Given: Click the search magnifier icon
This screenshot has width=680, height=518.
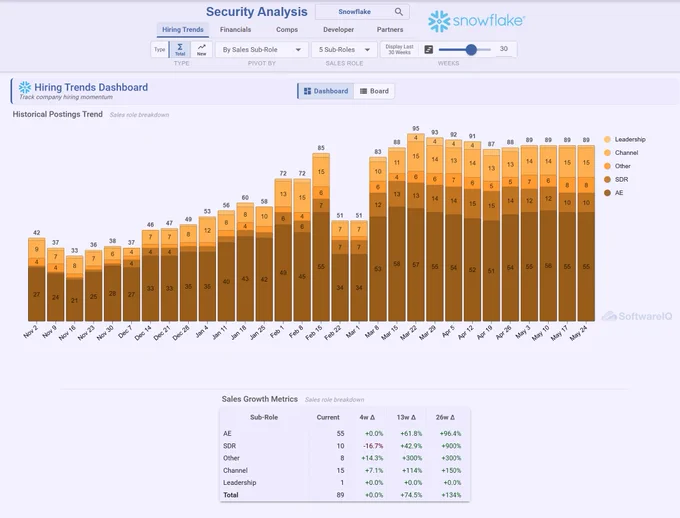Looking at the screenshot, I should [x=399, y=12].
